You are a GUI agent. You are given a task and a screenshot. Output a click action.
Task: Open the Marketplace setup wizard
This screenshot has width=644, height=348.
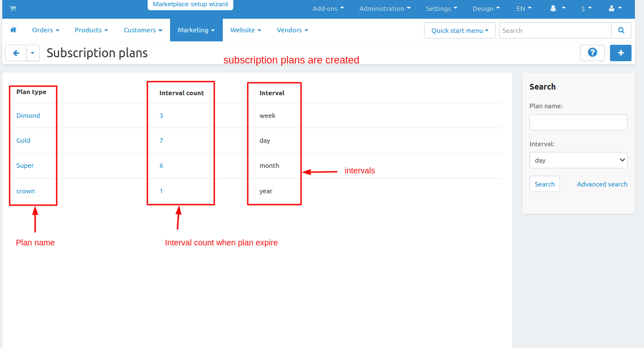(x=190, y=4)
